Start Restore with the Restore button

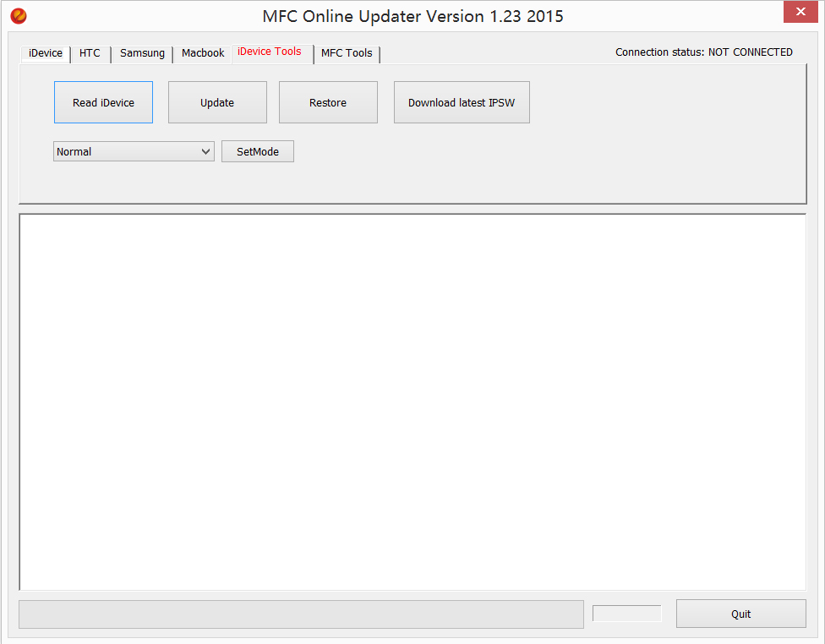click(x=328, y=102)
